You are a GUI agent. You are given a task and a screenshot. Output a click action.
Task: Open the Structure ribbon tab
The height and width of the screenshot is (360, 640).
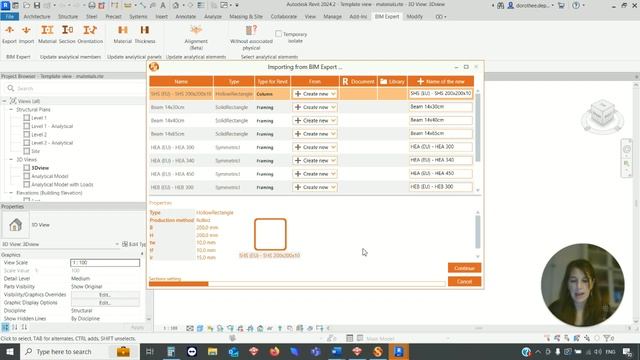(68, 16)
